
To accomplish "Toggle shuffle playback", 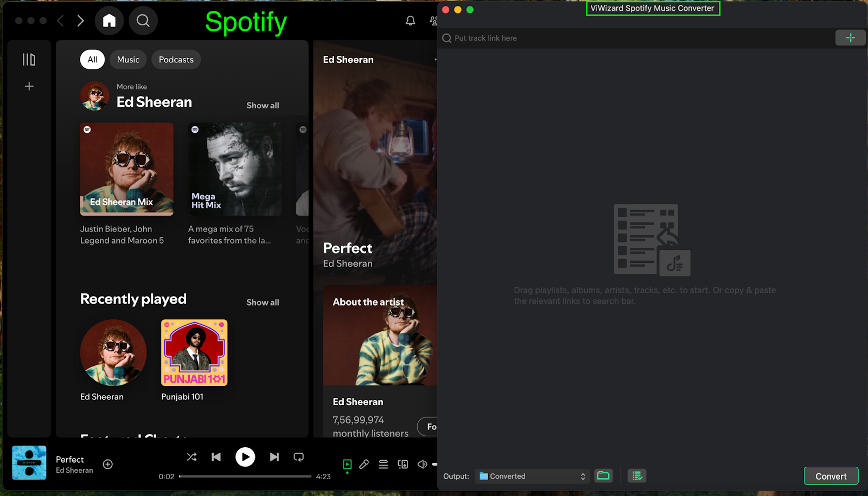I will point(192,457).
